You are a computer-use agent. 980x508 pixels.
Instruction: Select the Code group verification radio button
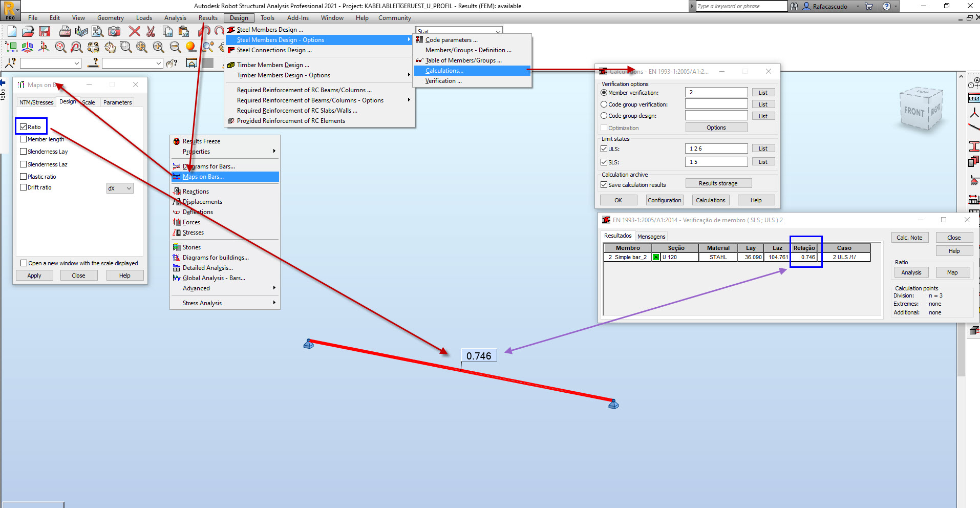pyautogui.click(x=604, y=104)
